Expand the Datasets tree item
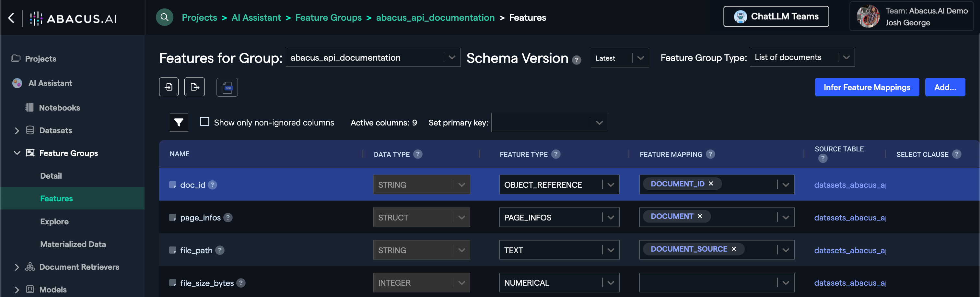Viewport: 980px width, 297px height. point(17,131)
